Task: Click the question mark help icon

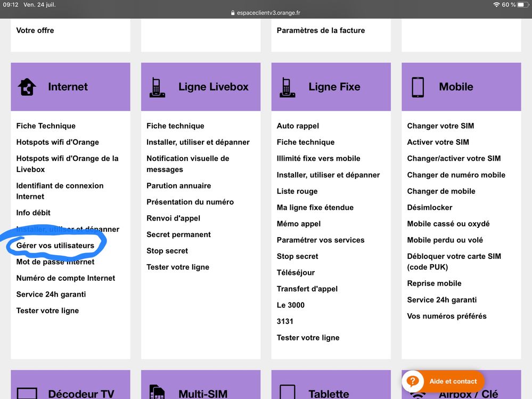Action: click(413, 381)
